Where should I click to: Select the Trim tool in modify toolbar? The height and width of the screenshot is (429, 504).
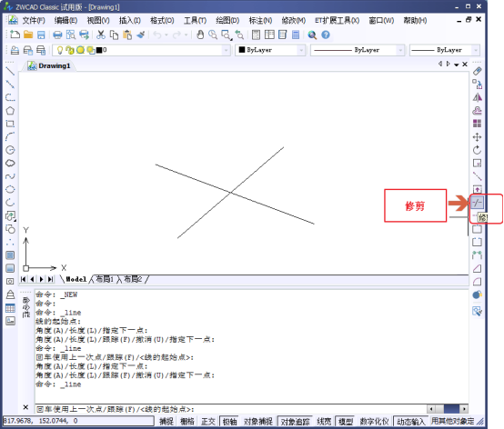478,203
